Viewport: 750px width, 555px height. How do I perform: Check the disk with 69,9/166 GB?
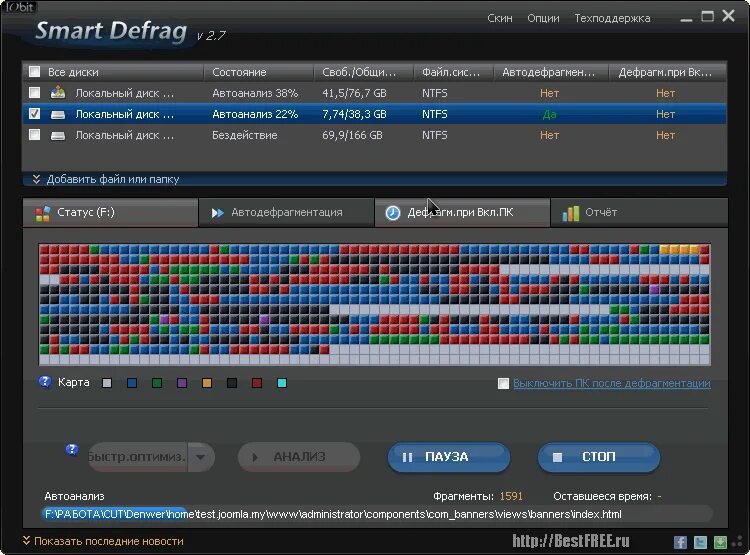34,135
